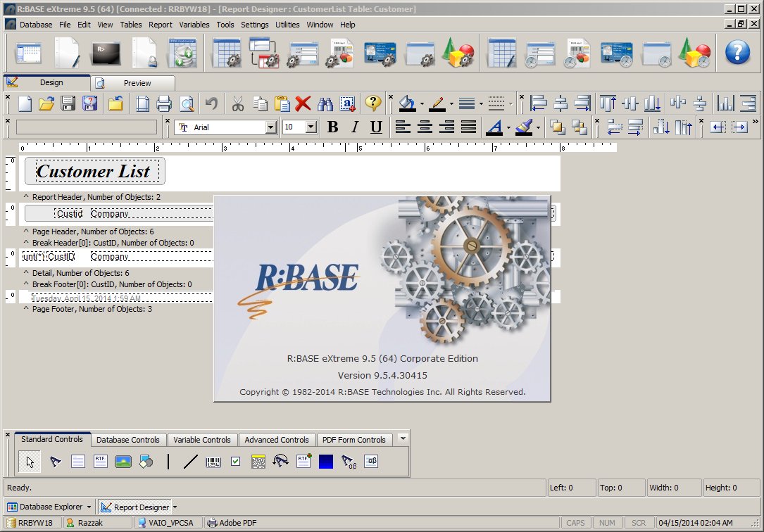The height and width of the screenshot is (532, 764).
Task: Toggle italic text formatting
Action: point(355,127)
